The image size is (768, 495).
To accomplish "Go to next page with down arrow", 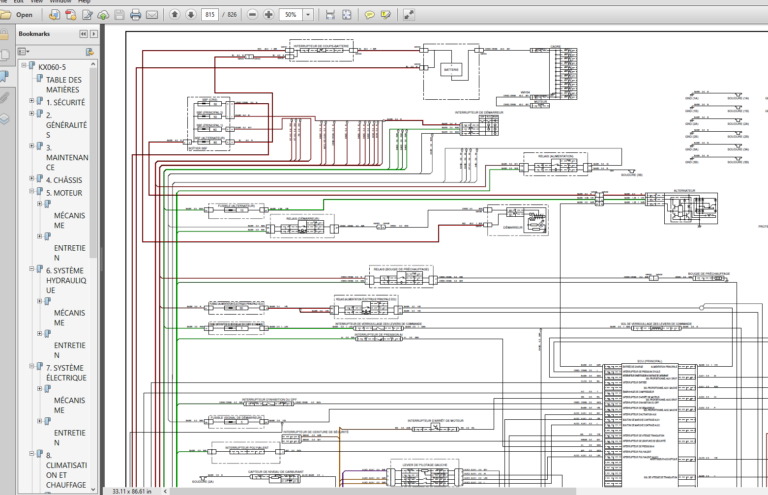I will (190, 15).
